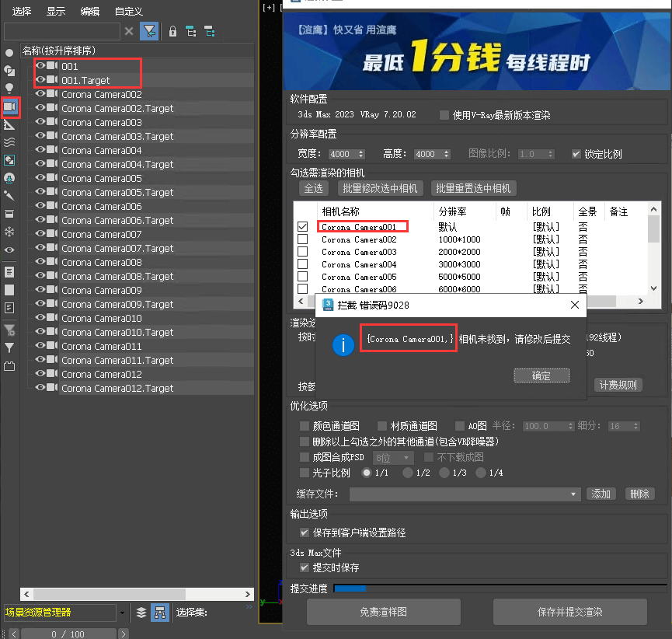Open the 场景资源管理器 dropdown

click(x=123, y=613)
